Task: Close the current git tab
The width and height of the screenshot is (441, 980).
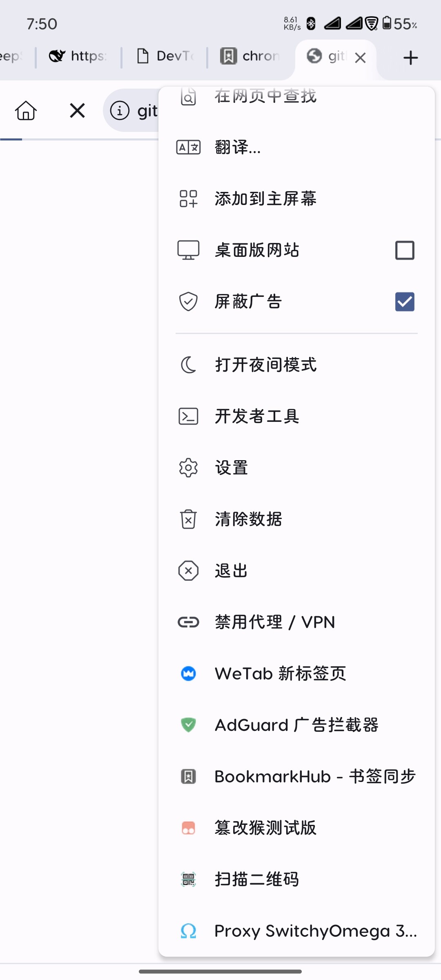Action: coord(360,58)
